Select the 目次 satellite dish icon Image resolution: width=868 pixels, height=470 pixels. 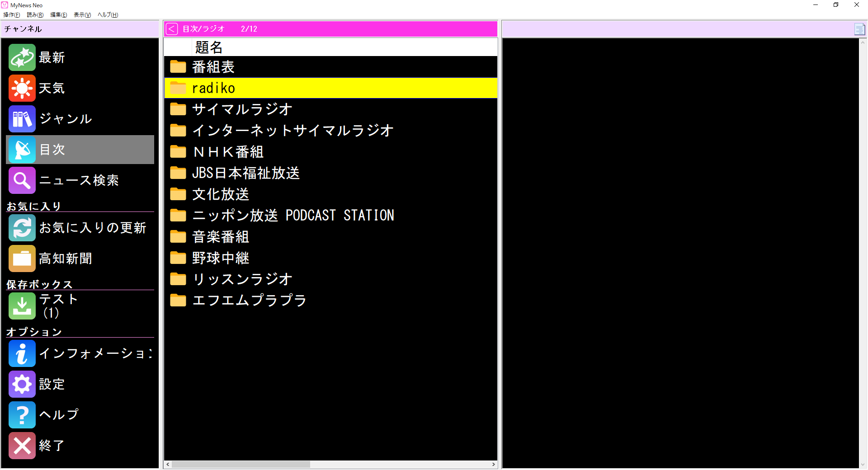point(22,150)
